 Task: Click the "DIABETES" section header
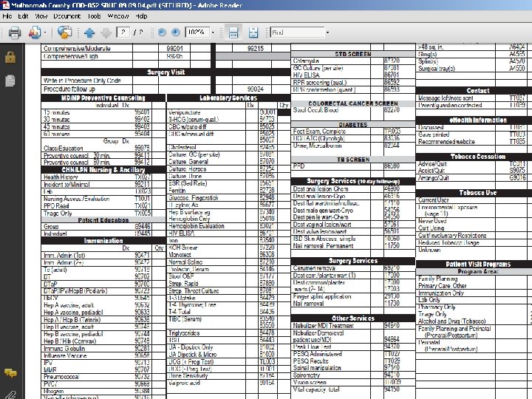[353, 125]
